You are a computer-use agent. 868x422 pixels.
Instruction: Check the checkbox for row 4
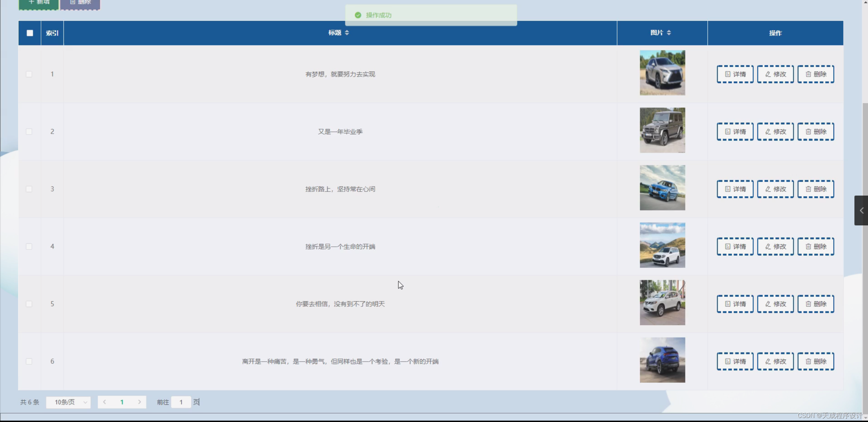pos(29,246)
